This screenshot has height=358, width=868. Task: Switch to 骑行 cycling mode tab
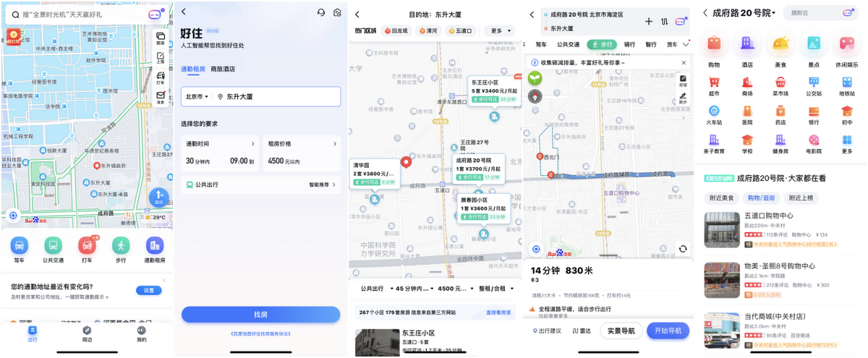pyautogui.click(x=630, y=44)
